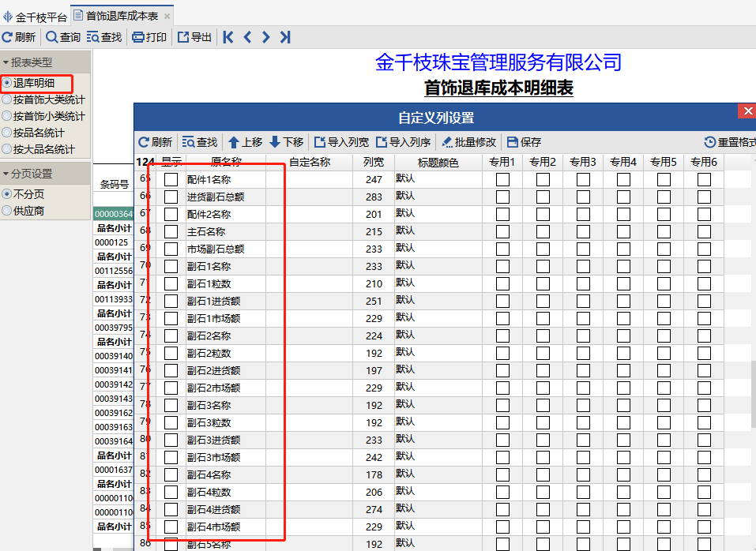Click the 标题颜色 默认 cell for 市场副石总额

point(438,249)
